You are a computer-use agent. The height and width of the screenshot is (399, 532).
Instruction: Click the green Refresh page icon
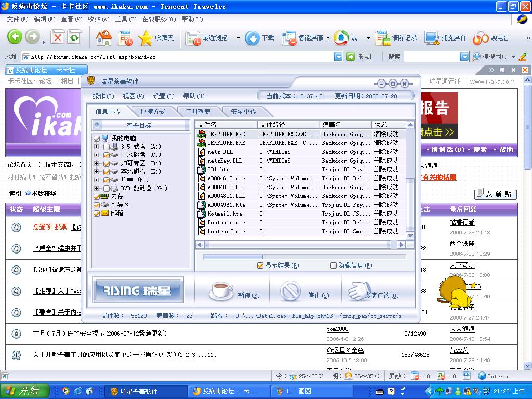(x=74, y=37)
